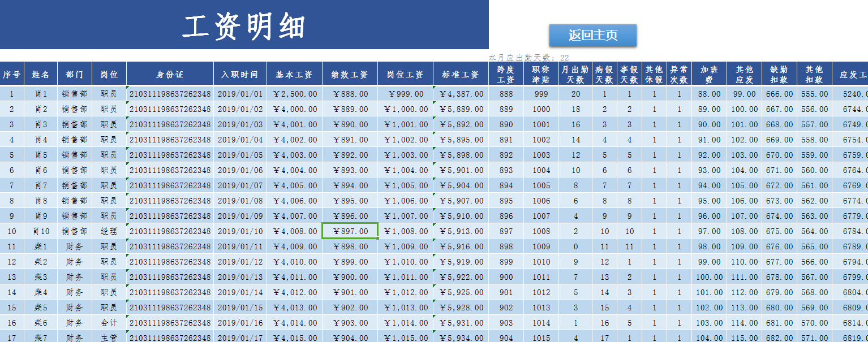The image size is (868, 342).
Task: Select the 病假天数 column header
Action: click(x=604, y=74)
